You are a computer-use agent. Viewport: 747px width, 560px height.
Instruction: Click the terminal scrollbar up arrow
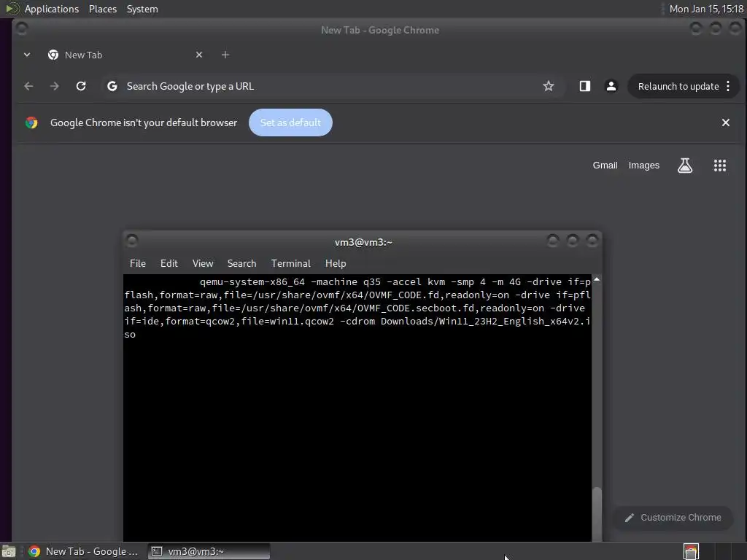point(597,280)
